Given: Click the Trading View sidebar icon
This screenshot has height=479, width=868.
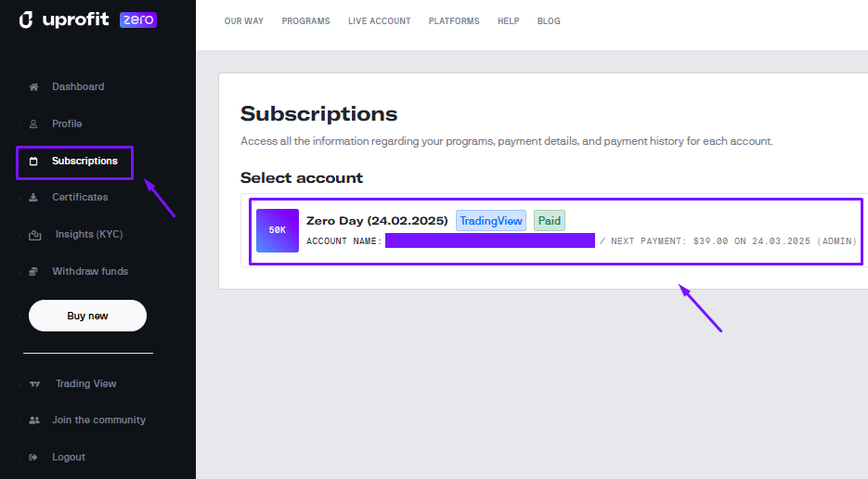Looking at the screenshot, I should click(35, 384).
